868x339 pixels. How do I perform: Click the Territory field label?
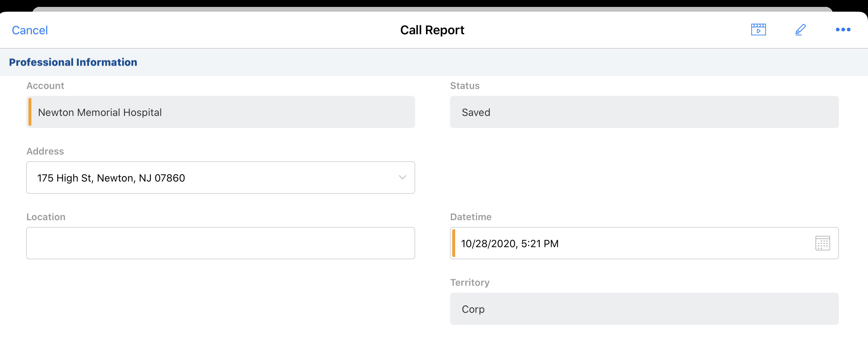(470, 282)
